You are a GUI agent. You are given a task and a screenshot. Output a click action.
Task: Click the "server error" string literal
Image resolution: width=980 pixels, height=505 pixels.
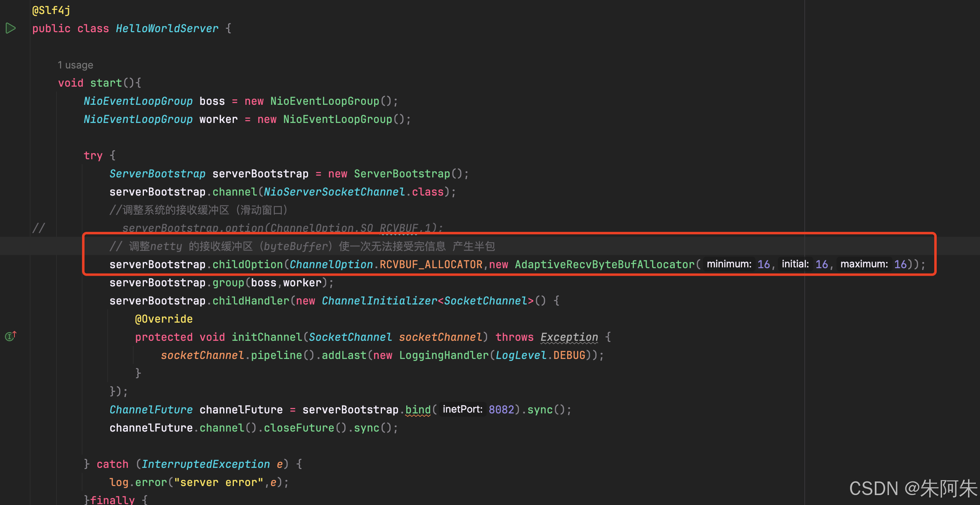point(219,482)
